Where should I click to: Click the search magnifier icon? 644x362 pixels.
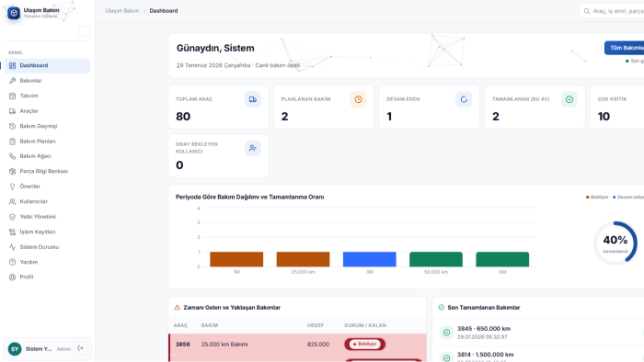(587, 11)
